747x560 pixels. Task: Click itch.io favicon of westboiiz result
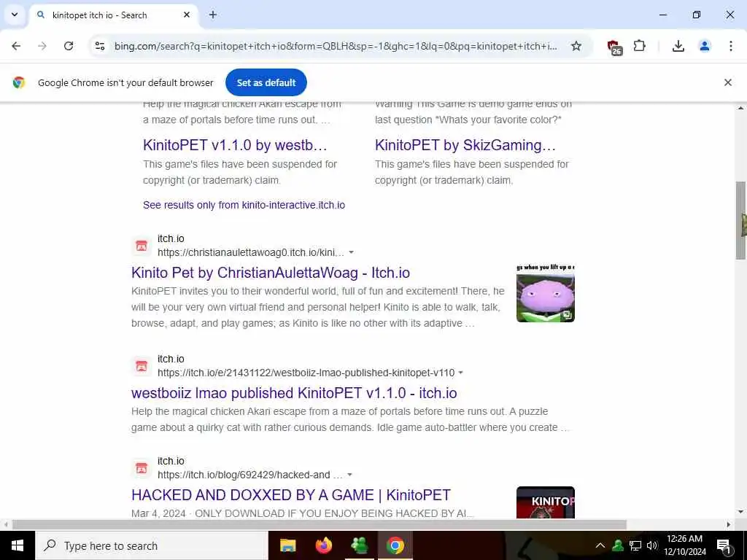pos(142,366)
